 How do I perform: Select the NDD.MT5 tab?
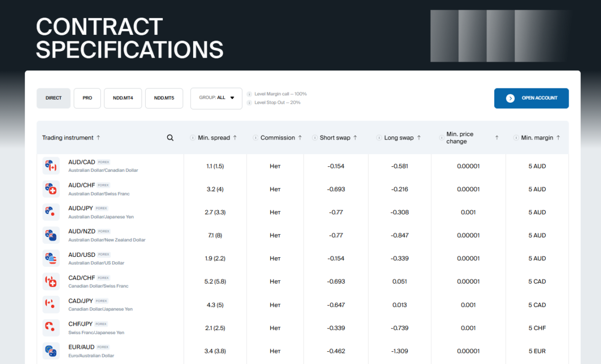[164, 98]
